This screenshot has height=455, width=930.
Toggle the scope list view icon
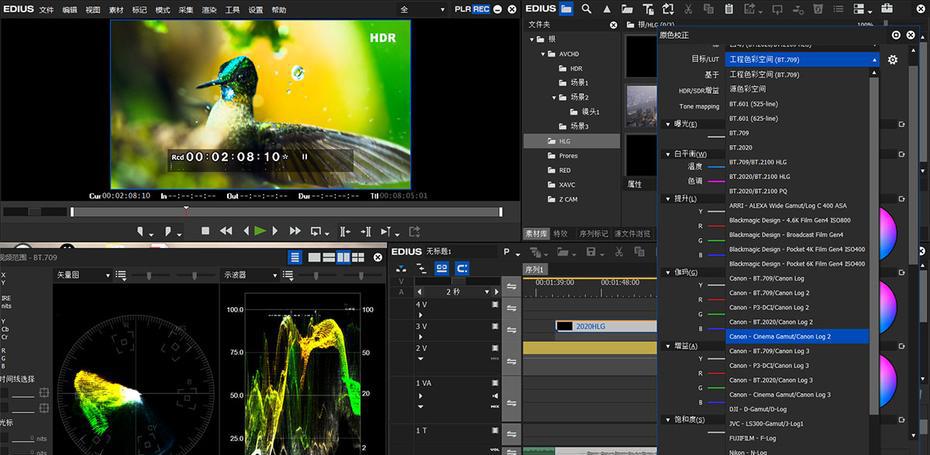(295, 257)
